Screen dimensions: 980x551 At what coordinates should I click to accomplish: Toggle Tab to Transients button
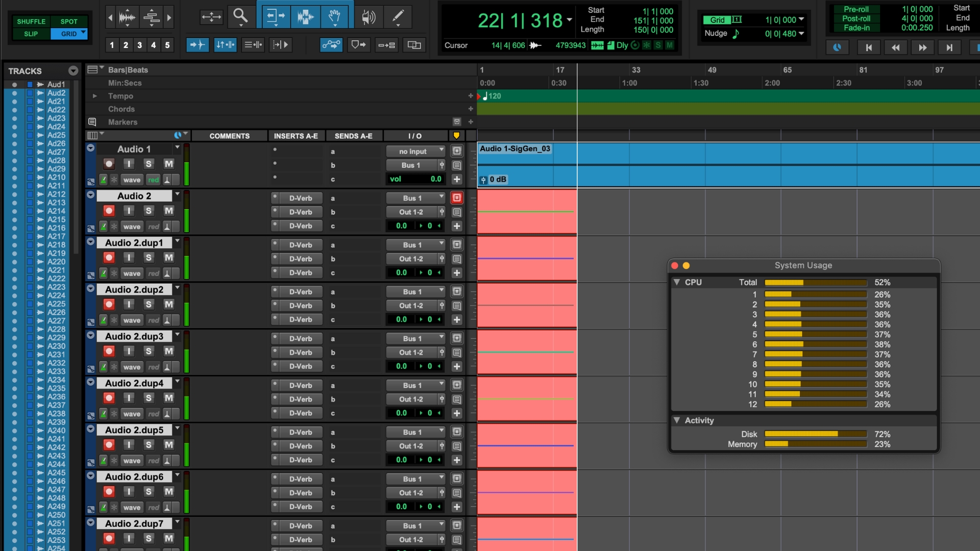(x=198, y=45)
